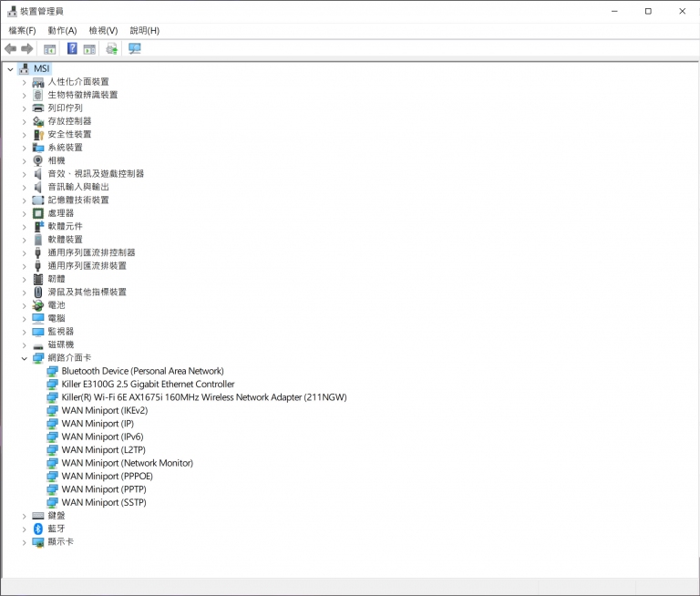This screenshot has width=700, height=596.
Task: Select Killer(R) Wi-Fi 6E AX1675i adapter
Action: [x=204, y=397]
